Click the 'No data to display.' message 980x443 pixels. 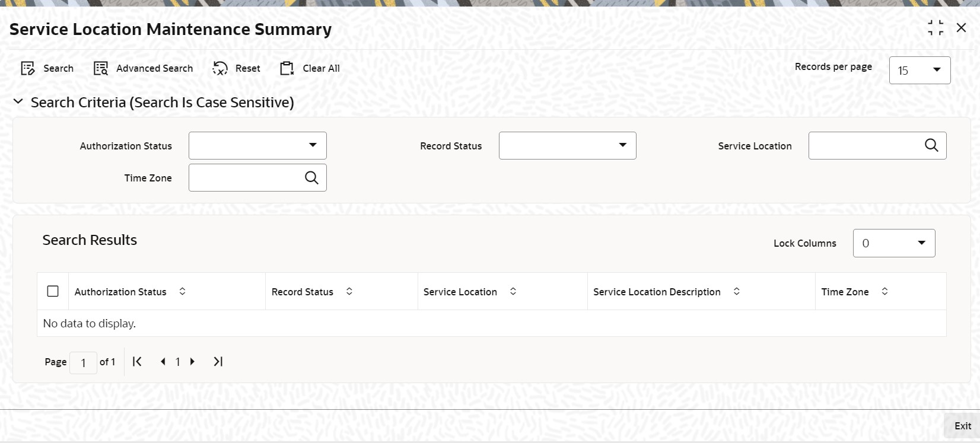(x=90, y=323)
